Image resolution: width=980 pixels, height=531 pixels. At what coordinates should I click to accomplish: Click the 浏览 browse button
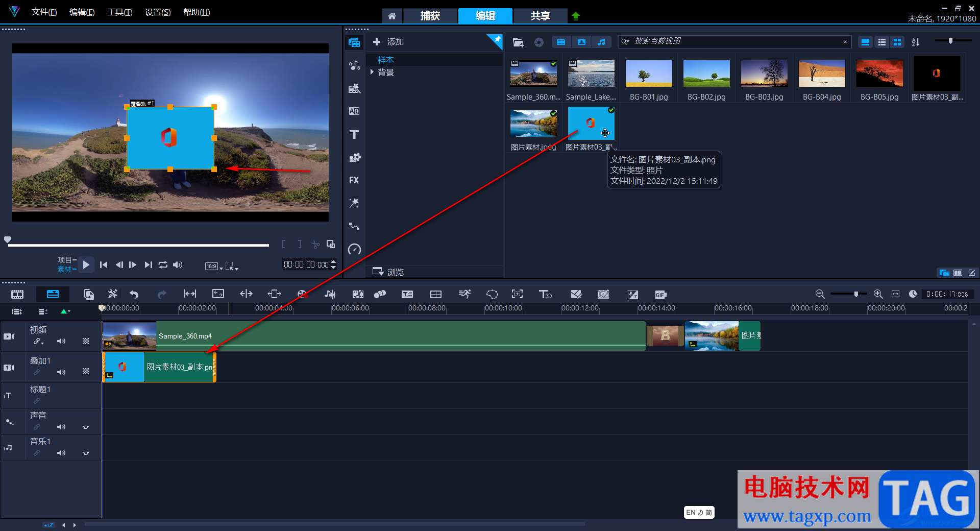(388, 272)
